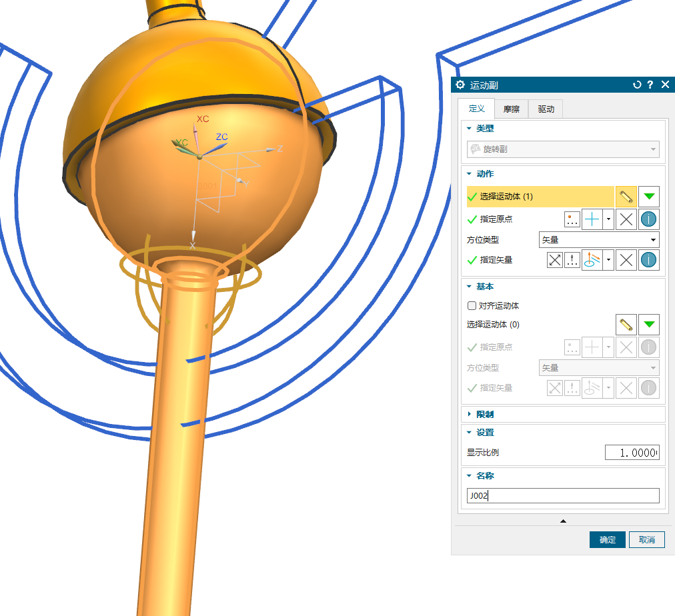
Task: Click the 确定 button
Action: click(607, 539)
